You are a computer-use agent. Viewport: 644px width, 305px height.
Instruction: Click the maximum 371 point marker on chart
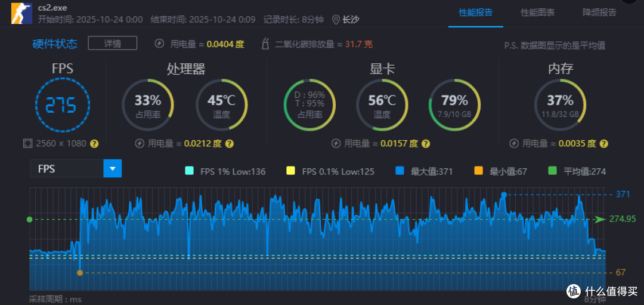pyautogui.click(x=504, y=195)
